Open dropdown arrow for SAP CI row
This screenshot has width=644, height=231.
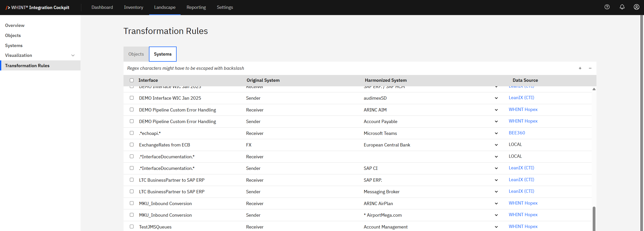pos(496,168)
